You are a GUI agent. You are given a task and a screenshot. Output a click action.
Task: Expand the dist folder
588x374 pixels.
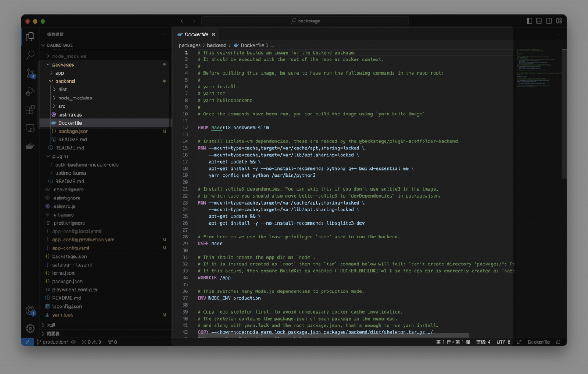click(x=62, y=90)
